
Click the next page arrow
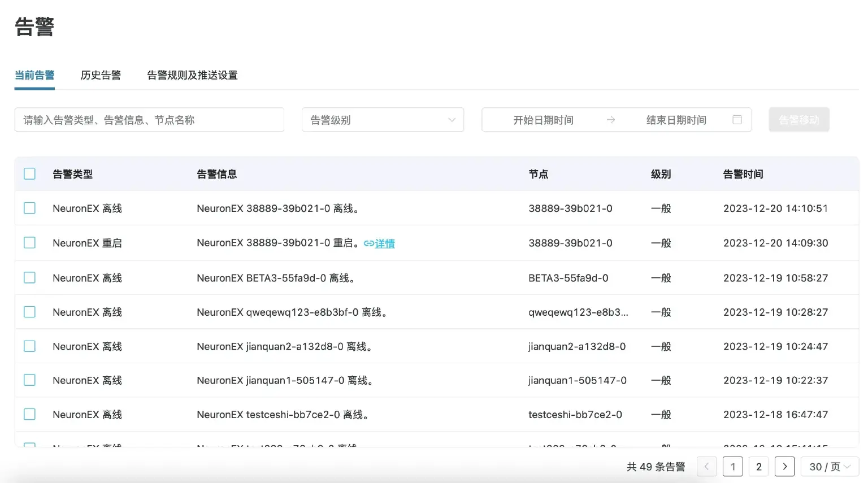[x=785, y=467]
